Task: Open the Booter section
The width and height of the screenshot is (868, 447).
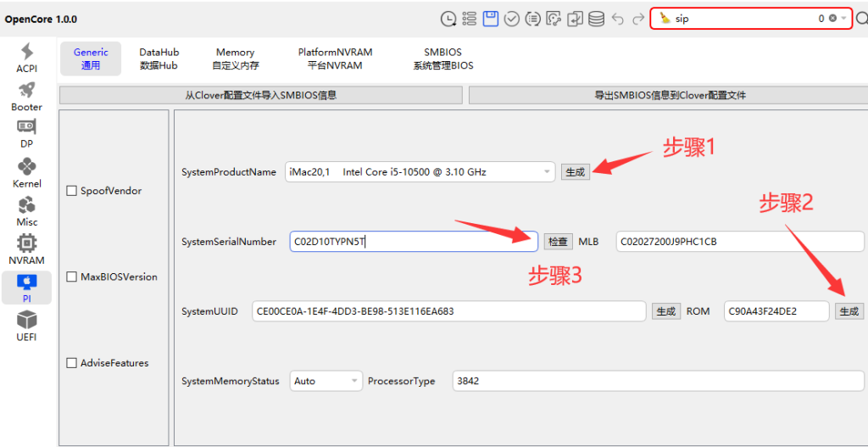Action: (x=26, y=97)
